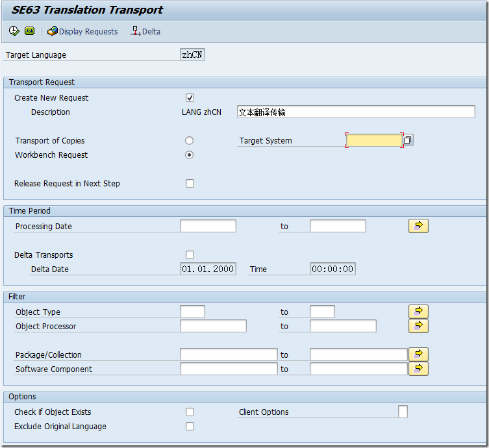This screenshot has height=448, width=489.
Task: Open multiple selection for Software Component
Action: pyautogui.click(x=418, y=369)
